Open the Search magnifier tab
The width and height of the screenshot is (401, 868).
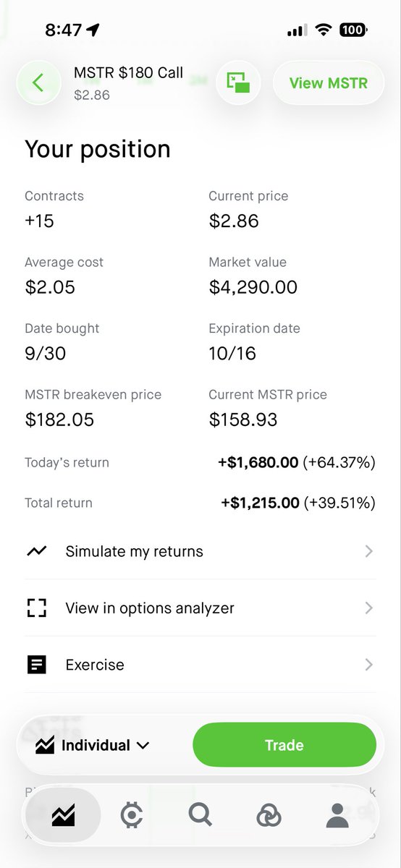(200, 815)
